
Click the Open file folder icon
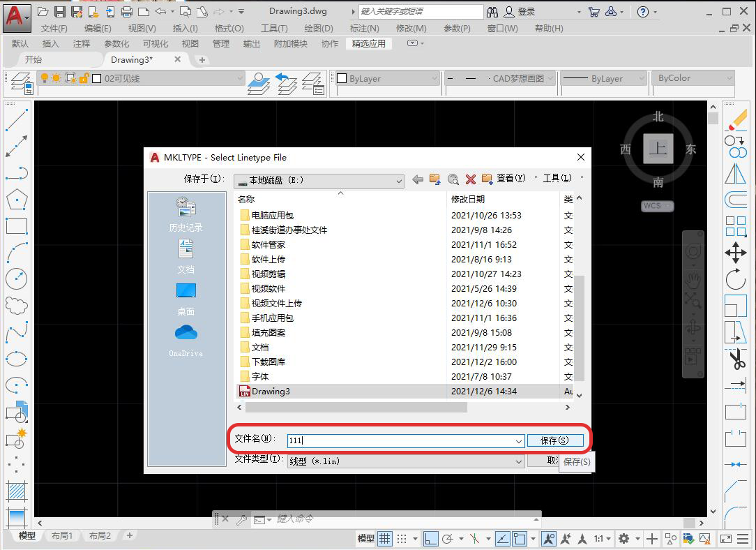point(43,12)
